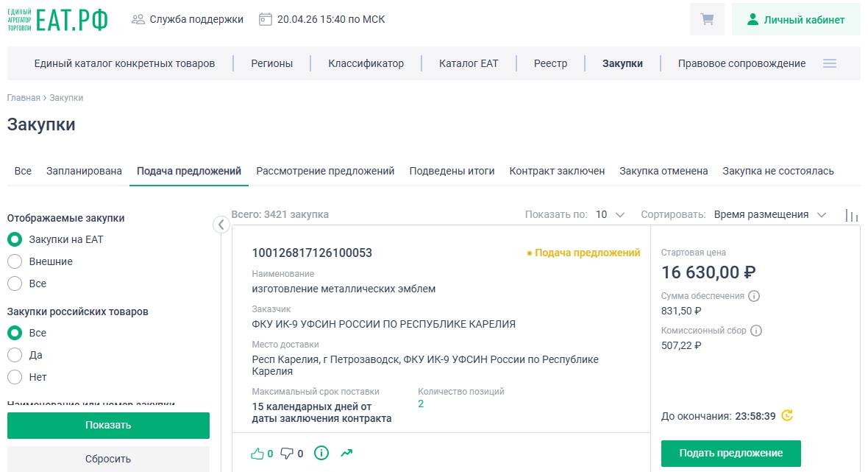Open the shopping cart icon
Screen dimensions: 868x472
(707, 19)
